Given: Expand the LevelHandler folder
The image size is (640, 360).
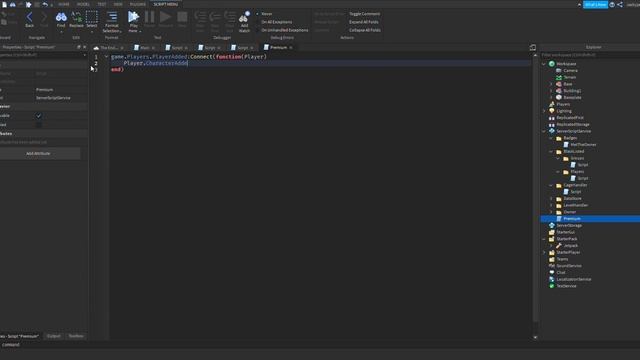Looking at the screenshot, I should 551,205.
